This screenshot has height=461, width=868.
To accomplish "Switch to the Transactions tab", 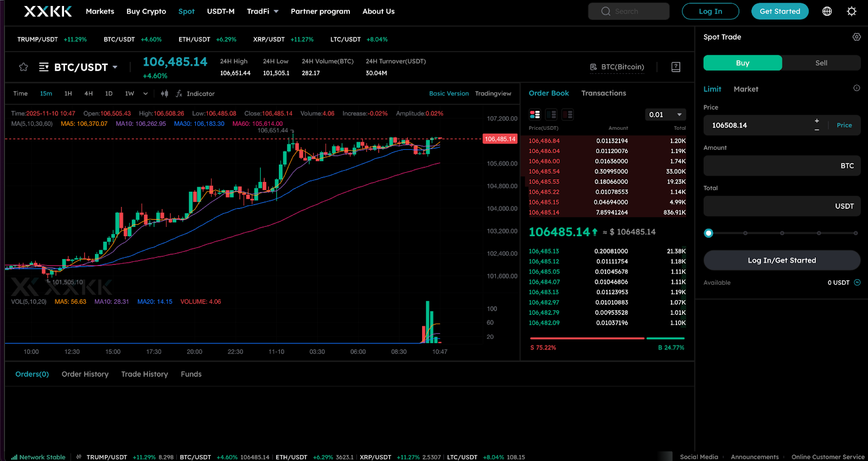I will click(x=603, y=93).
